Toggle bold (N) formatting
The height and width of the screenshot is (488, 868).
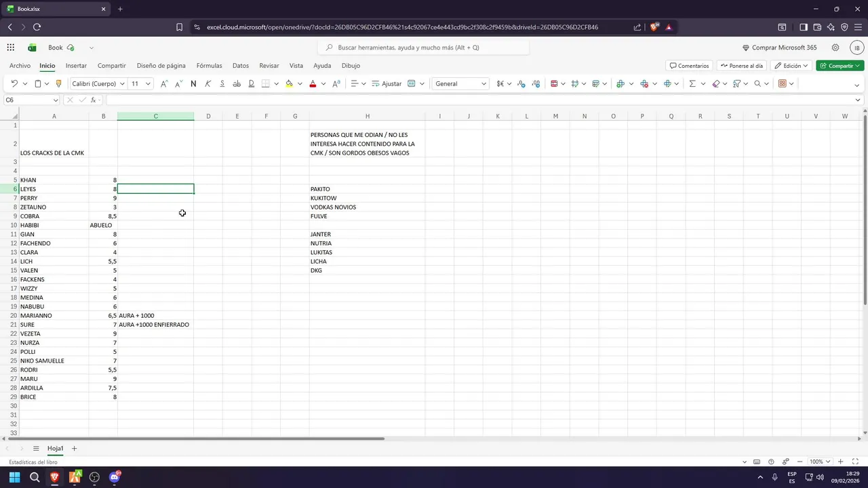pyautogui.click(x=193, y=83)
